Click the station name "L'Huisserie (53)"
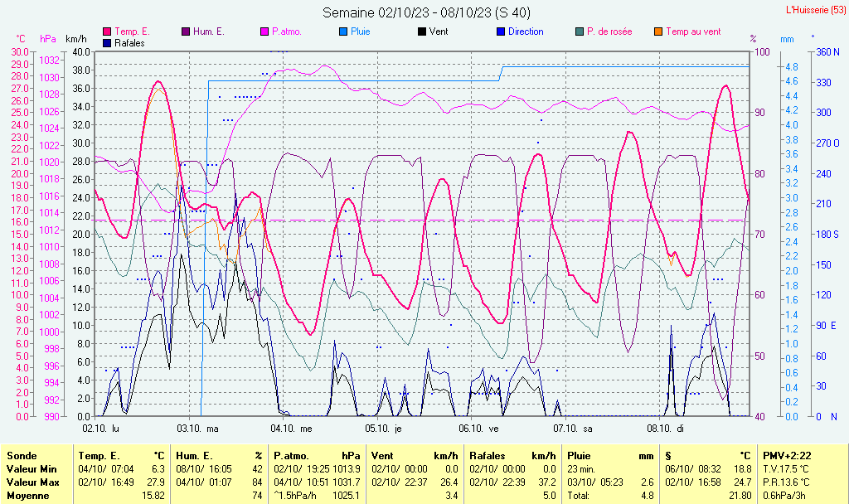 815,10
